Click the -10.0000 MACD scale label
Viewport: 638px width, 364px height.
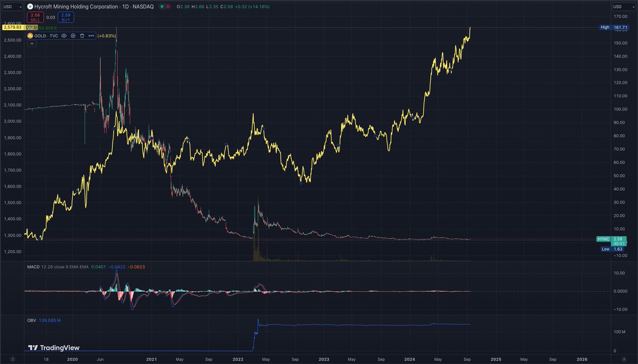coord(620,309)
